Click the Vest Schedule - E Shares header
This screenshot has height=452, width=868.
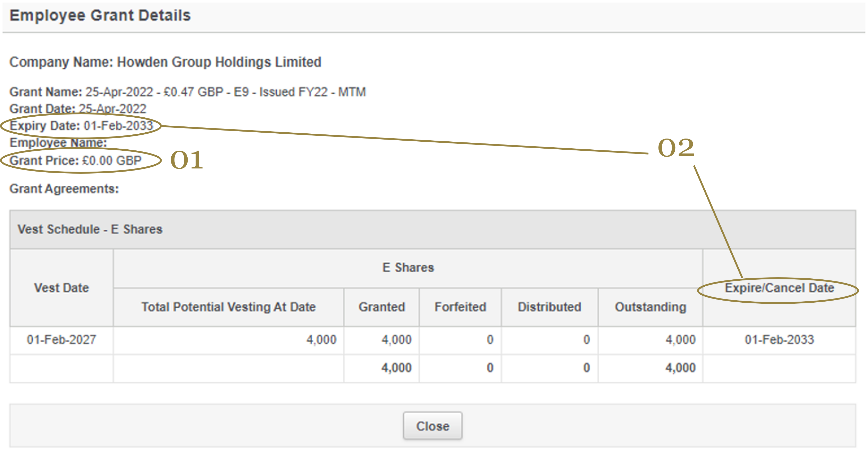point(90,229)
